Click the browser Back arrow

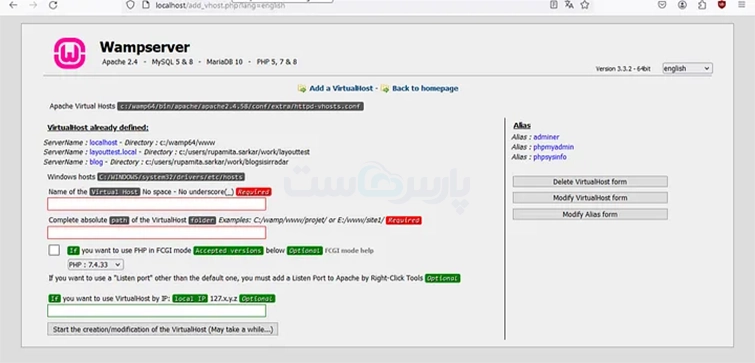point(13,5)
